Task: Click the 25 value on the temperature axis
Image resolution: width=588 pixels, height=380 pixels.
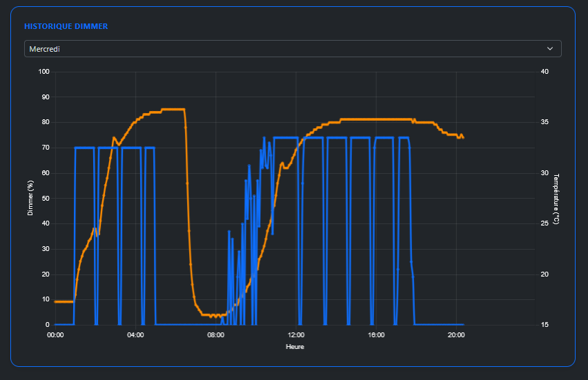Action: tap(545, 223)
